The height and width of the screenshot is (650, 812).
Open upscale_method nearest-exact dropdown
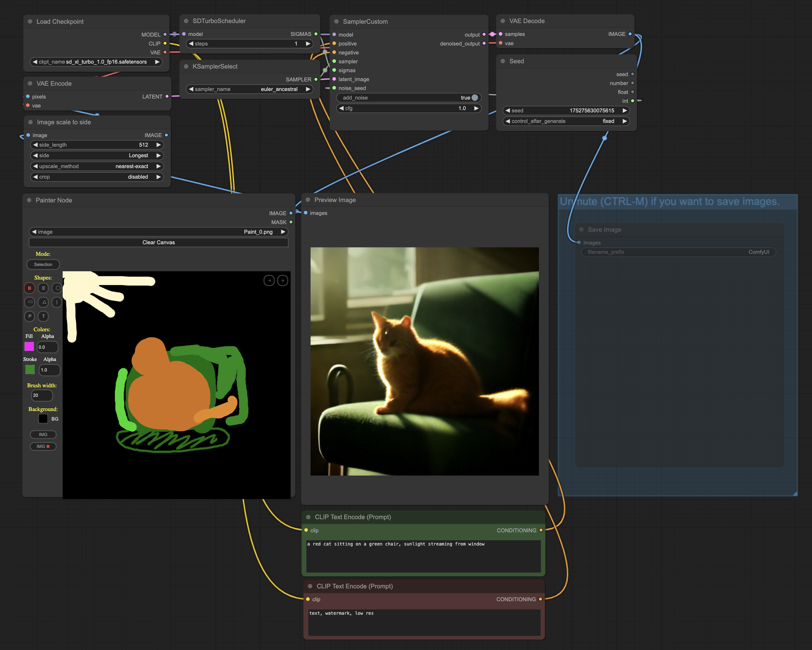pyautogui.click(x=96, y=166)
